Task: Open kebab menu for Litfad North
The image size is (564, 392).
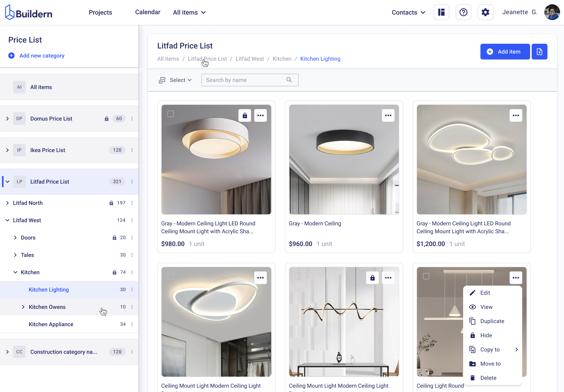Action: (x=132, y=203)
